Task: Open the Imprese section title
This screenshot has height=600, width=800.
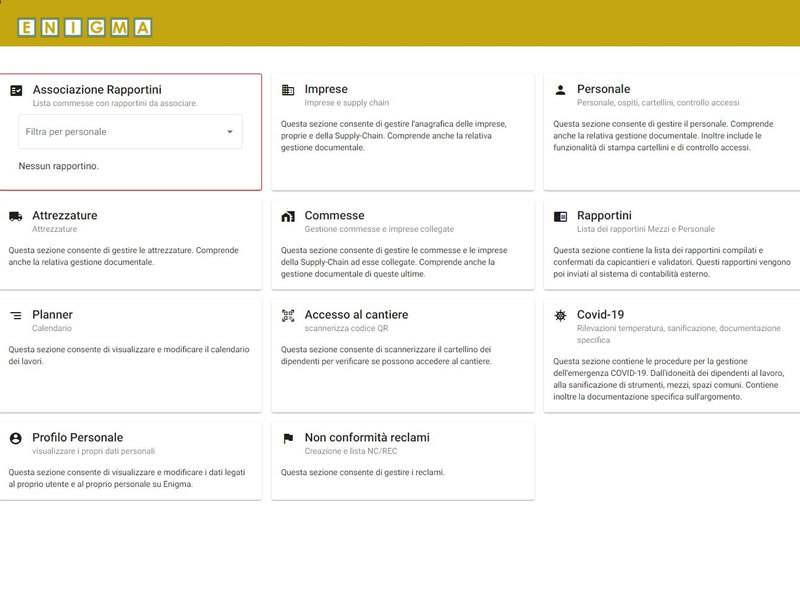Action: coord(326,89)
